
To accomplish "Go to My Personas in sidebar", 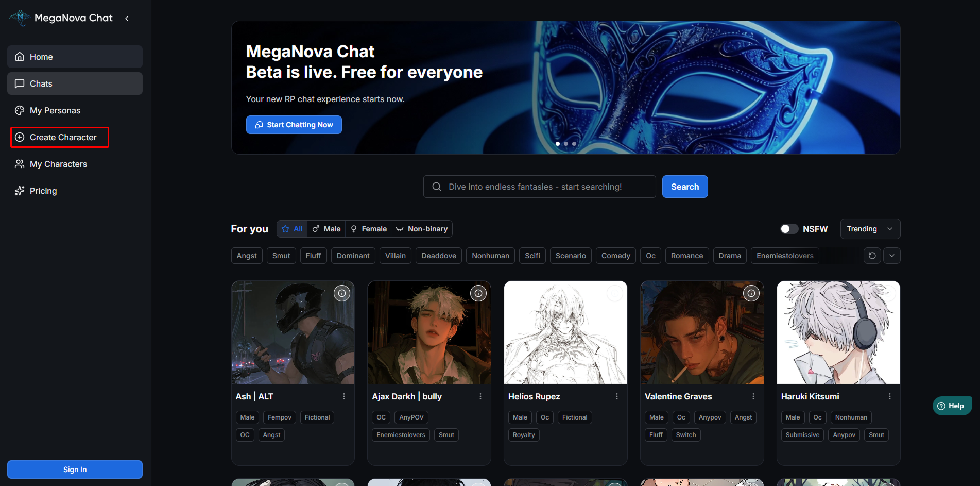I will (55, 110).
